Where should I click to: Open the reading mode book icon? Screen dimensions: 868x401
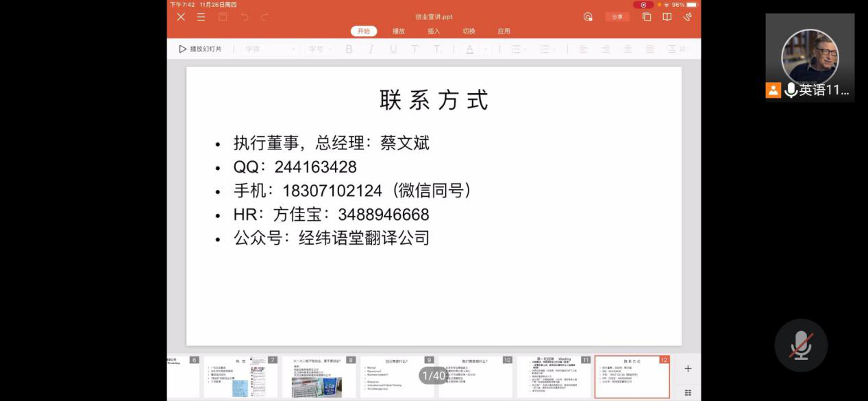667,17
